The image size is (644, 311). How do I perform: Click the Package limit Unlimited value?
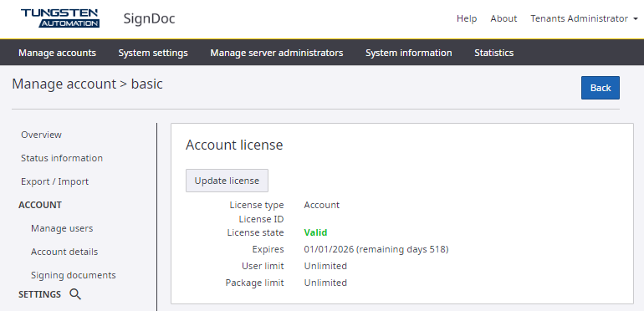(x=325, y=283)
